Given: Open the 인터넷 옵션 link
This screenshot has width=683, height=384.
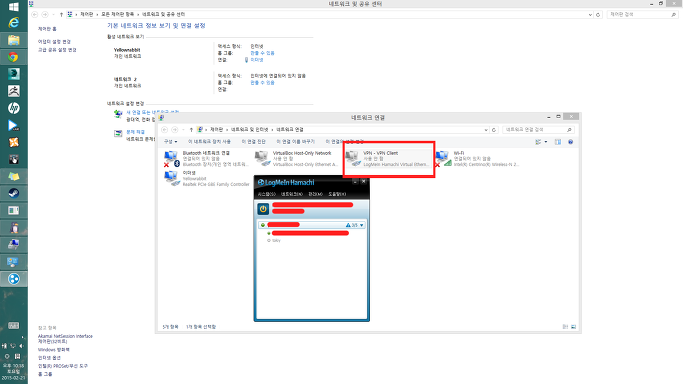Looking at the screenshot, I should pos(49,358).
